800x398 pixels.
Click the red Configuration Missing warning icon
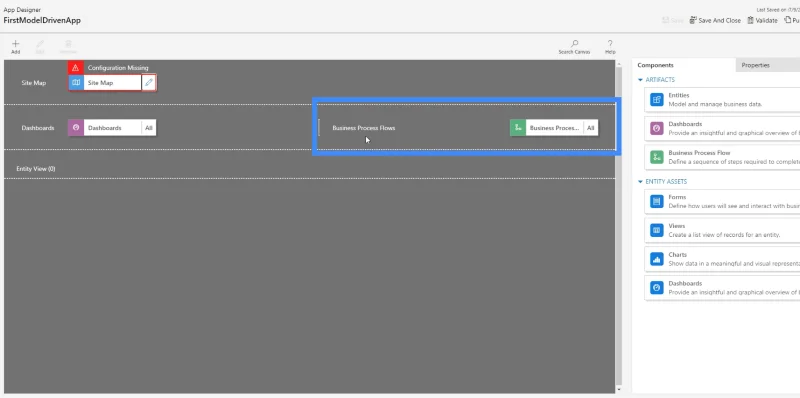pyautogui.click(x=76, y=67)
